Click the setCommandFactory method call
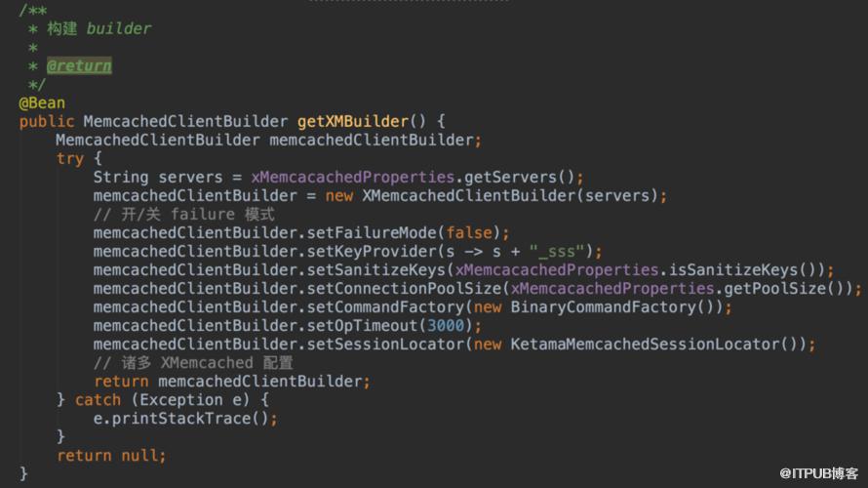The height and width of the screenshot is (488, 868). pyautogui.click(x=385, y=306)
